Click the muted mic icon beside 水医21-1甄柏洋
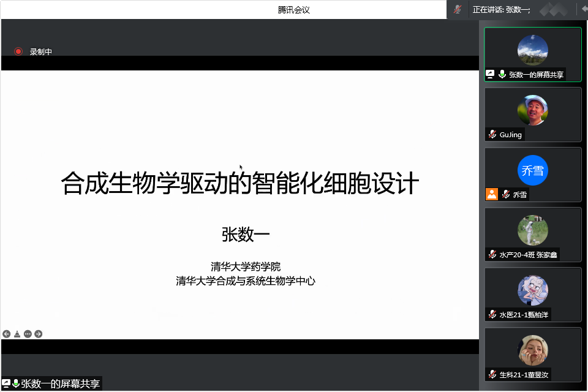 (x=492, y=314)
